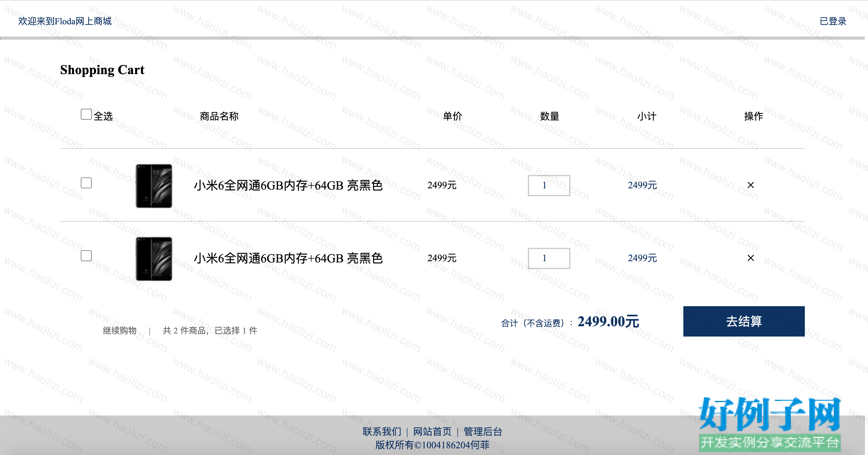
Task: Select the second item's product name text
Action: (x=288, y=258)
